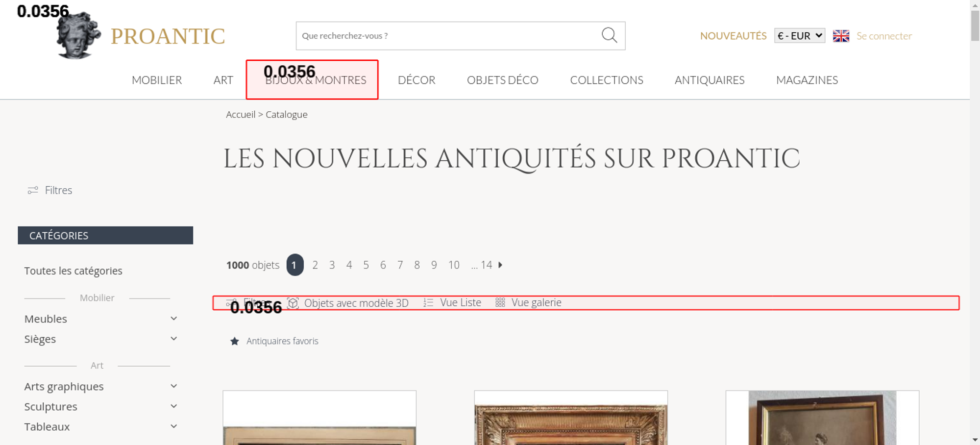Screen dimensions: 980x445
Task: Expand the Sièges category
Action: click(x=173, y=339)
